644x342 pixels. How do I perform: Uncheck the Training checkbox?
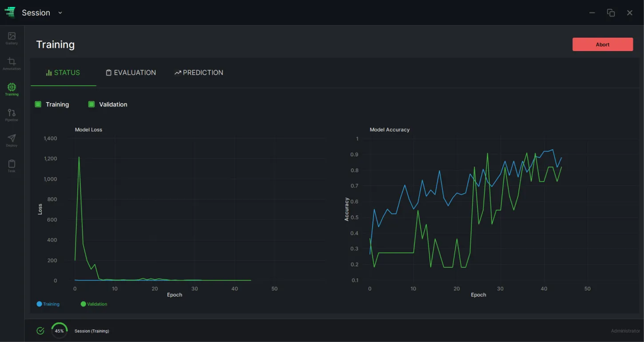[x=38, y=104]
